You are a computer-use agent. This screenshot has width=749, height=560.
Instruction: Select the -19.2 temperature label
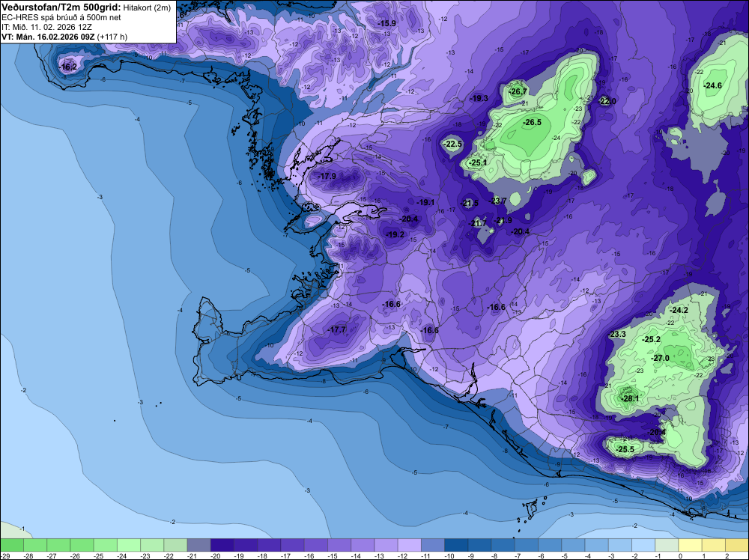[395, 235]
